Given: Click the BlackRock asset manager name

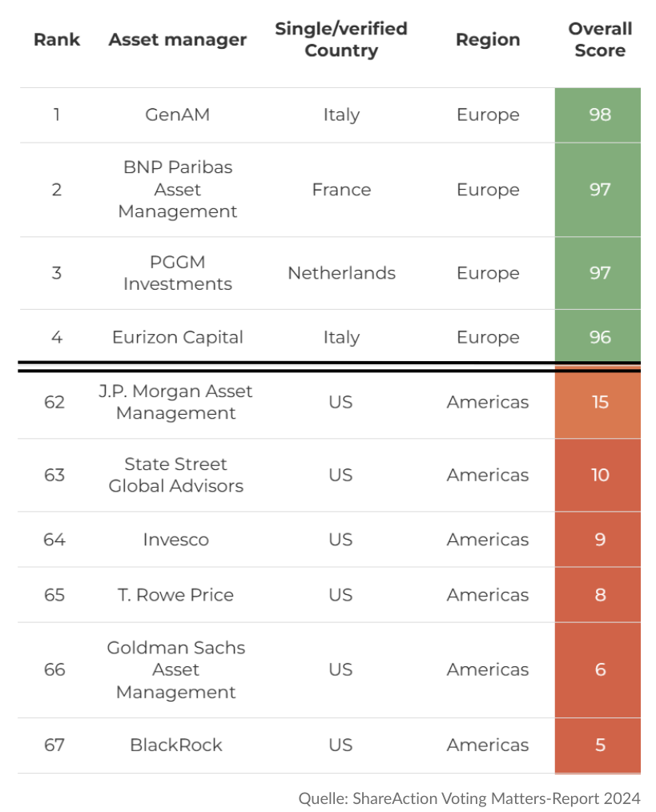Looking at the screenshot, I should click(176, 745).
